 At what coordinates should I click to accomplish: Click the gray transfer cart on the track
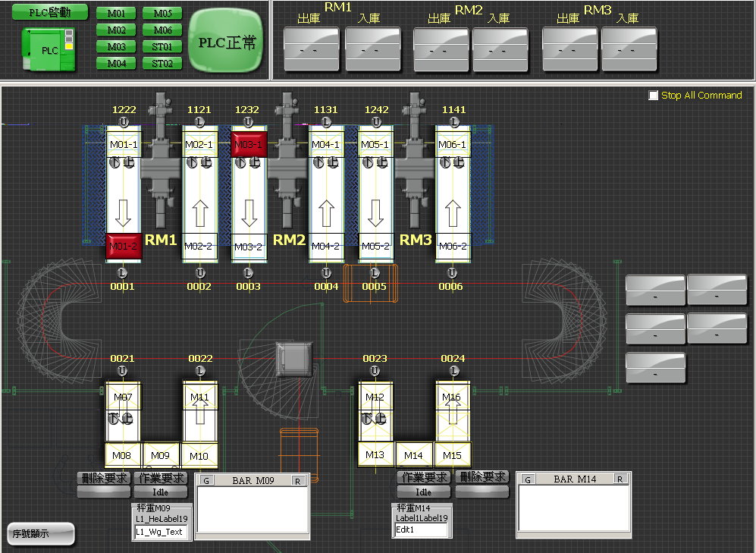(293, 358)
